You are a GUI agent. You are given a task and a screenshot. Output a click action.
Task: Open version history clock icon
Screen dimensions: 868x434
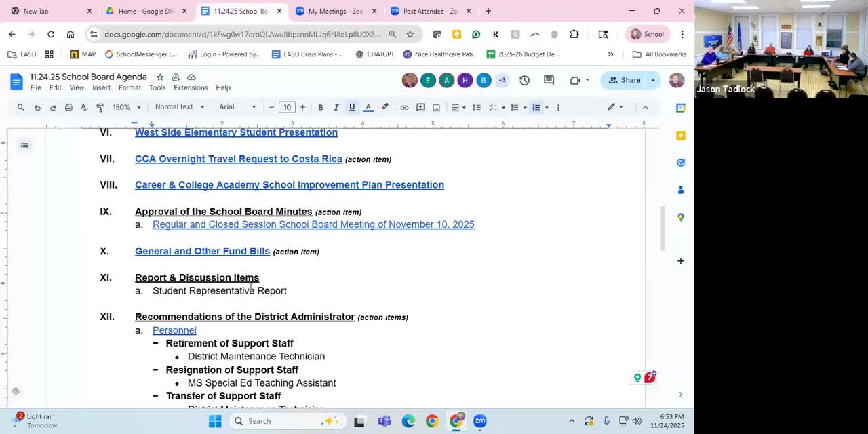524,80
